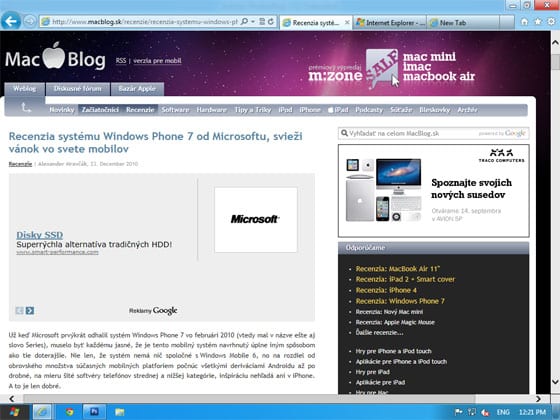560x420 pixels.
Task: Open Recenzia: Apple Magic Mouse link
Action: coord(395,322)
